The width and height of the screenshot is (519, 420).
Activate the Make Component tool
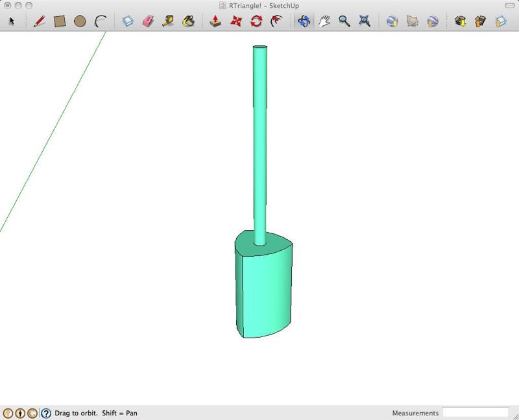coord(128,21)
